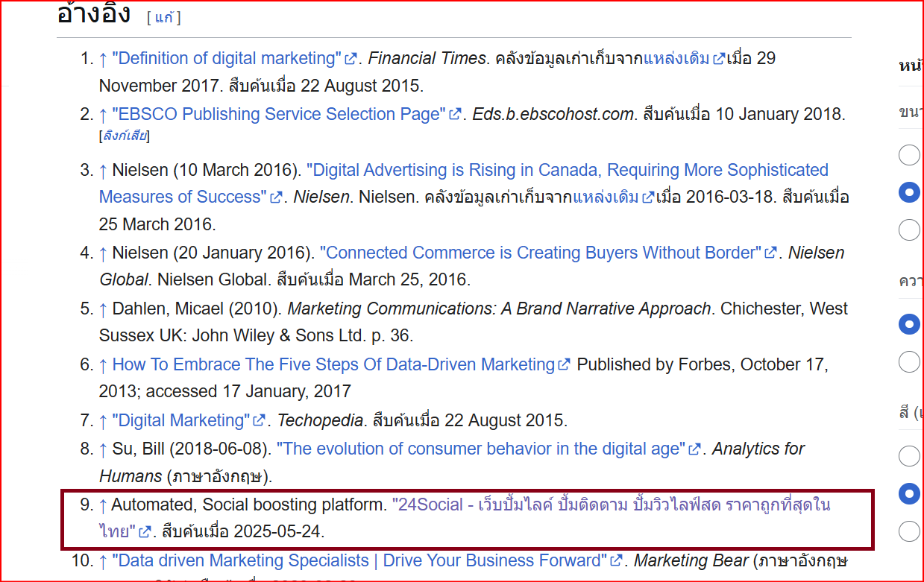The height and width of the screenshot is (582, 924).
Task: Click the up-arrow backlink of reference 5
Action: (103, 309)
